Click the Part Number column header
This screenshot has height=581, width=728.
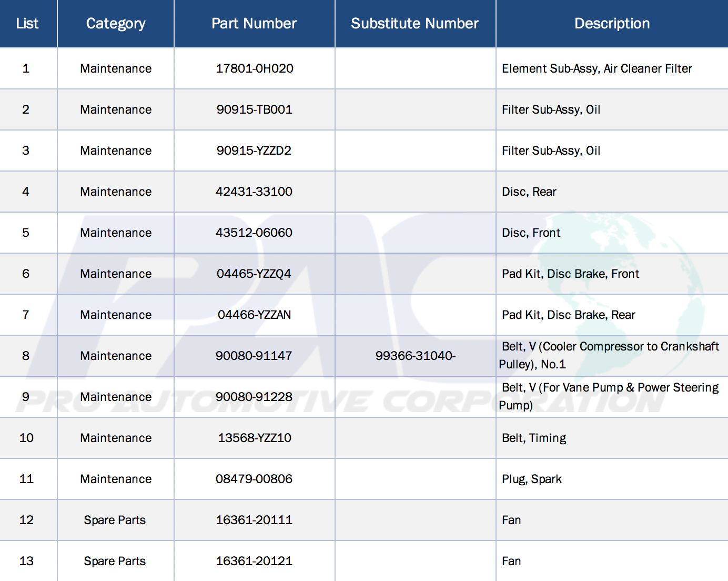coord(254,24)
